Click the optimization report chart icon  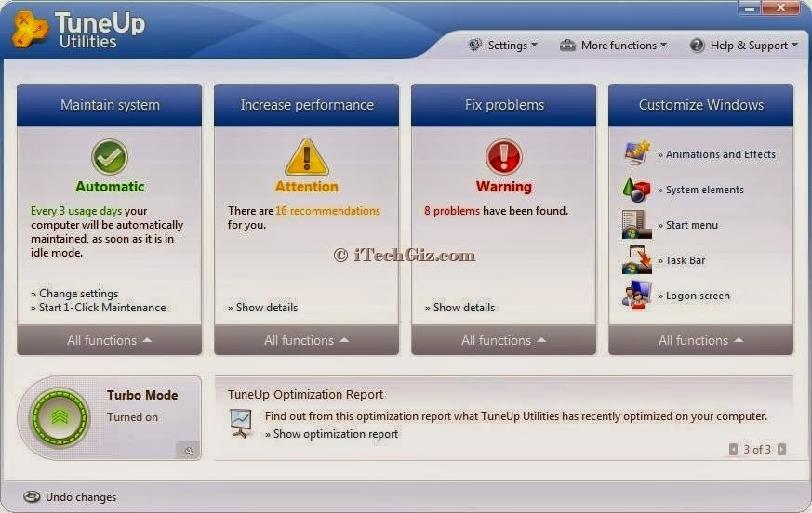click(241, 424)
